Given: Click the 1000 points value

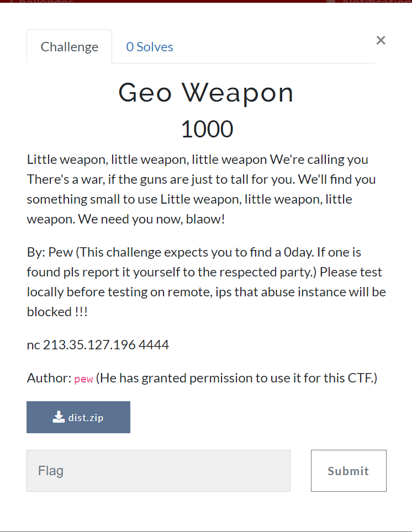Looking at the screenshot, I should click(207, 129).
